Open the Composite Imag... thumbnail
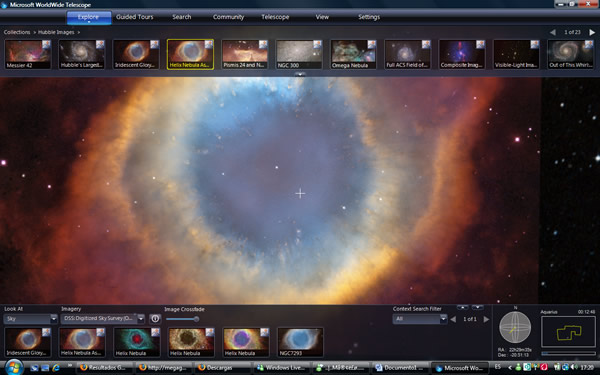 [462, 54]
